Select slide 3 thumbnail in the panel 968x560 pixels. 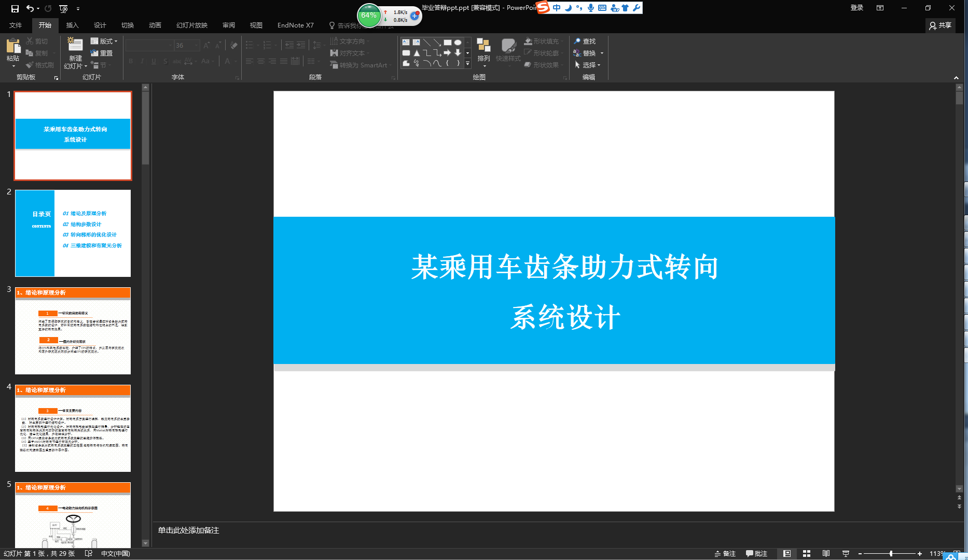tap(73, 331)
